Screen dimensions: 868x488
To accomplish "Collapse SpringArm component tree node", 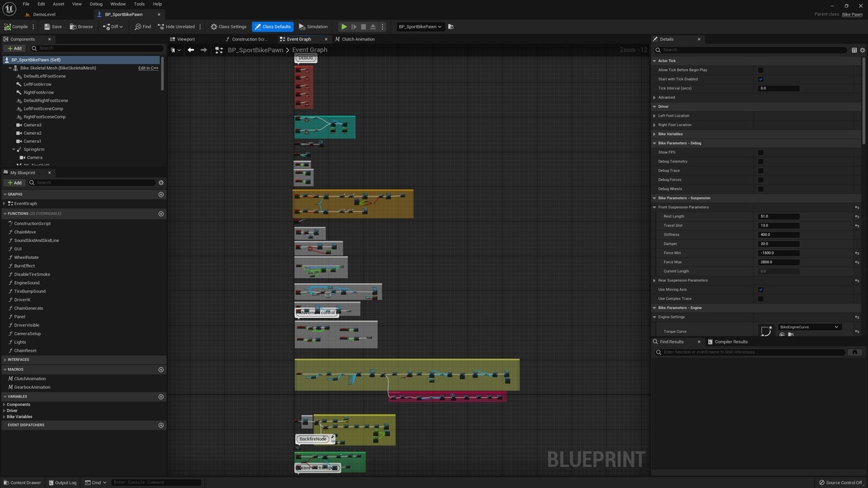I will point(14,149).
